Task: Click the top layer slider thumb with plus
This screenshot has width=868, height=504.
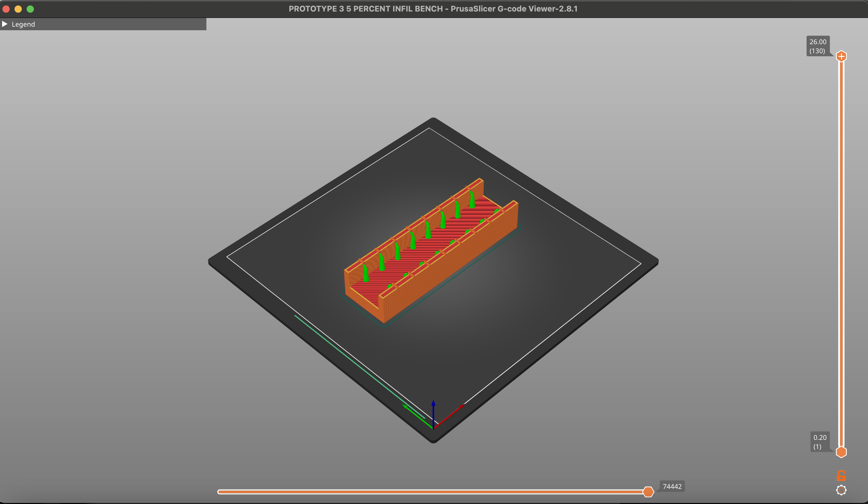Action: click(841, 56)
